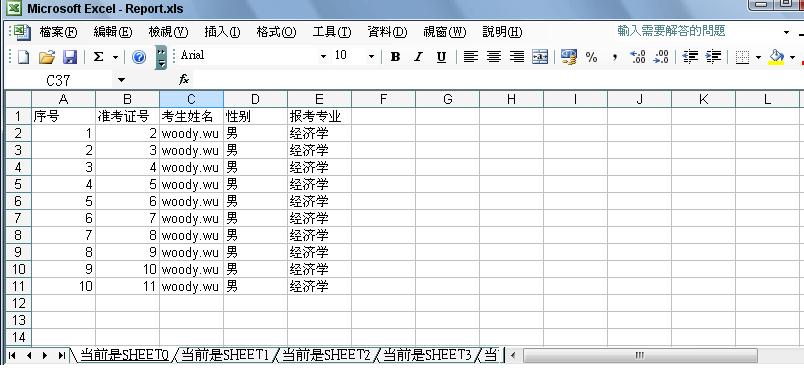Toggle Italic formatting
The width and height of the screenshot is (804, 368).
click(x=418, y=57)
